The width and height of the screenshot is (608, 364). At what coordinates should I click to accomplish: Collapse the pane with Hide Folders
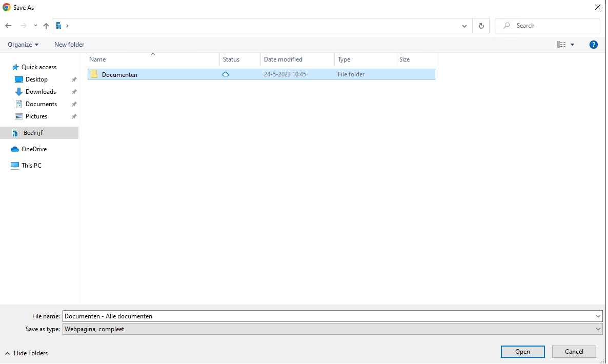coord(27,353)
